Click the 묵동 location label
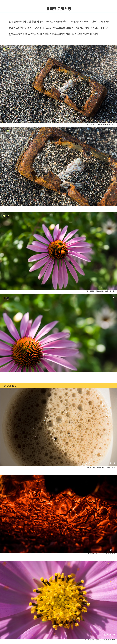Image resolution: width=117 pixels, height=644 pixels. click(x=113, y=297)
